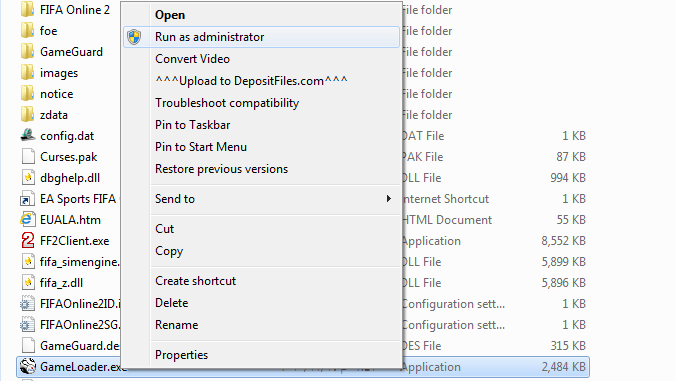
Task: Click Pin to Start Menu entry
Action: point(201,147)
